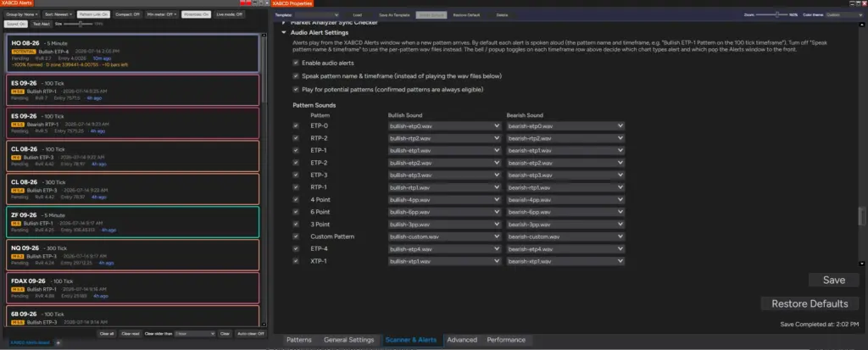Switch to the Performance tab

(506, 340)
